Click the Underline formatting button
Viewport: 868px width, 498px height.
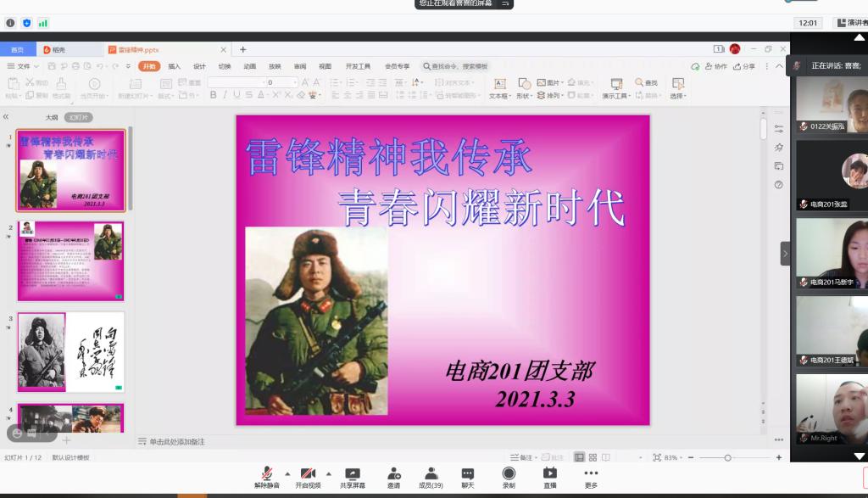coord(237,95)
